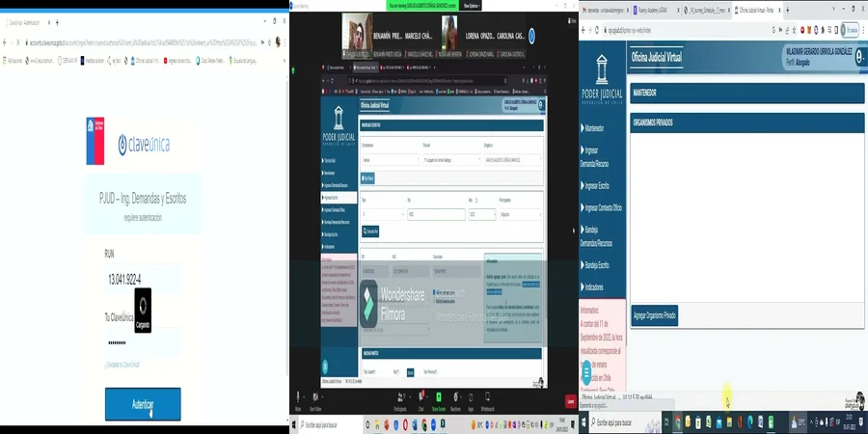Select Mantenedor in right window sidebar
868x434 pixels.
[594, 128]
